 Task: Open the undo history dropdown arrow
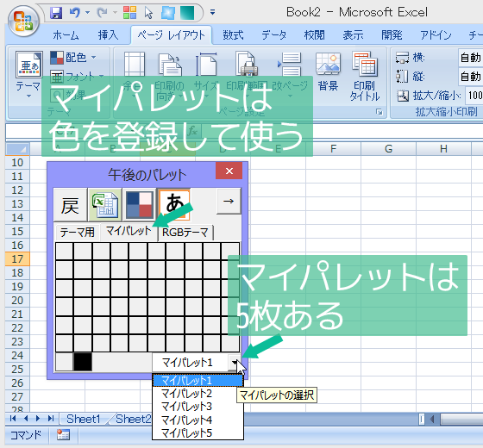[87, 13]
